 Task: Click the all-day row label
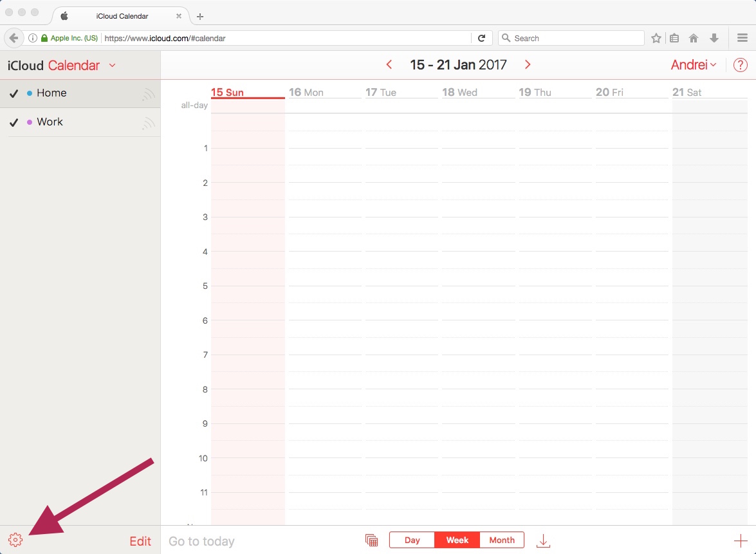[x=194, y=105]
